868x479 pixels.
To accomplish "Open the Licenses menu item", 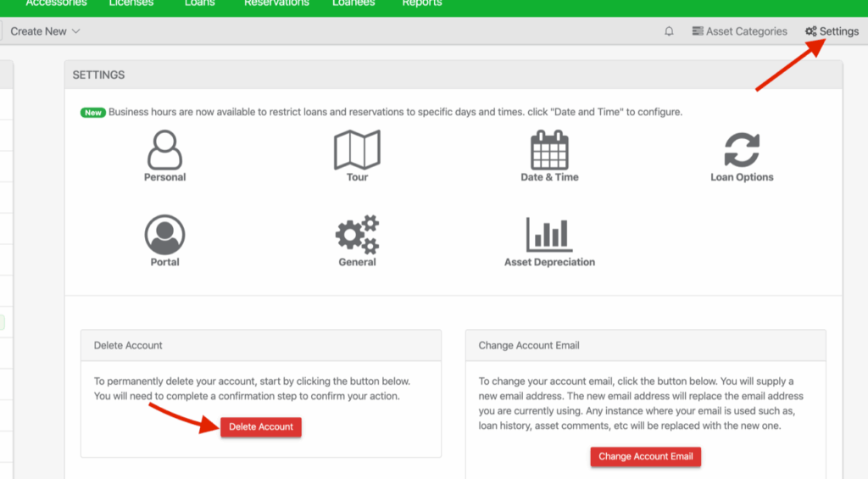I will tap(131, 3).
